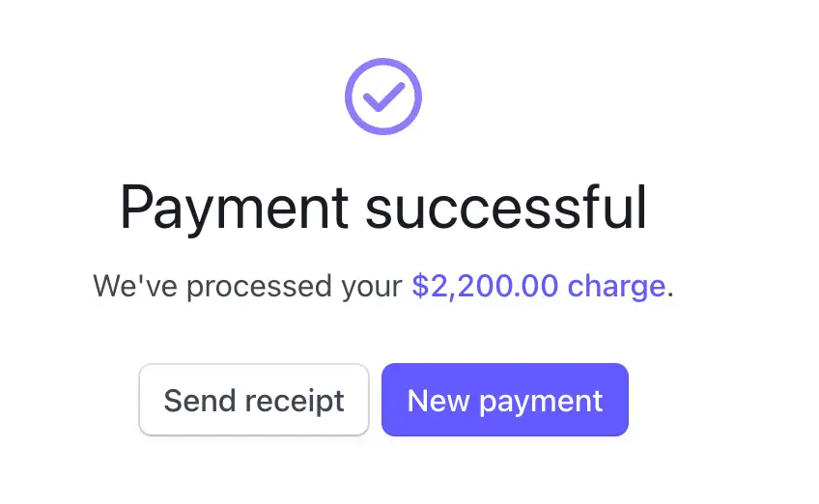Click the Payment successful heading
This screenshot has width=819, height=504.
(x=383, y=207)
